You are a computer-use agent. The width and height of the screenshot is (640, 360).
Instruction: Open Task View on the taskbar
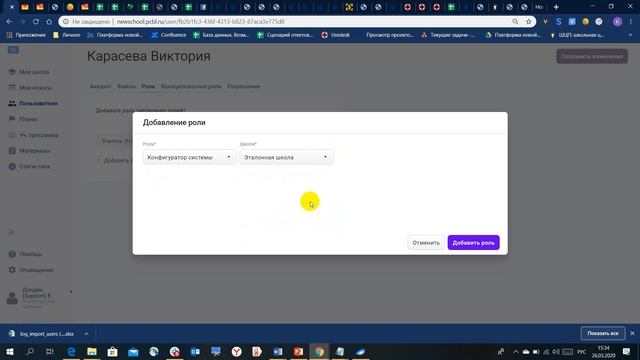click(x=50, y=351)
